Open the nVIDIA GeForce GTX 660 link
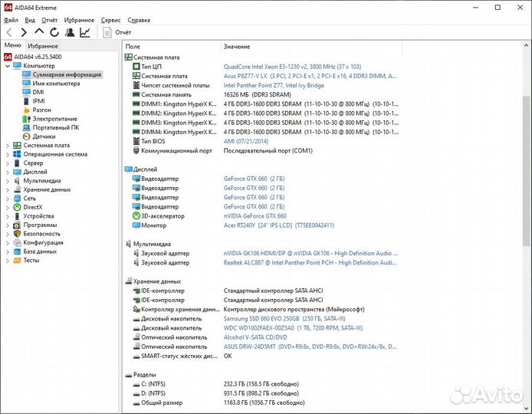Screen dimensions: 532x414 (255, 216)
